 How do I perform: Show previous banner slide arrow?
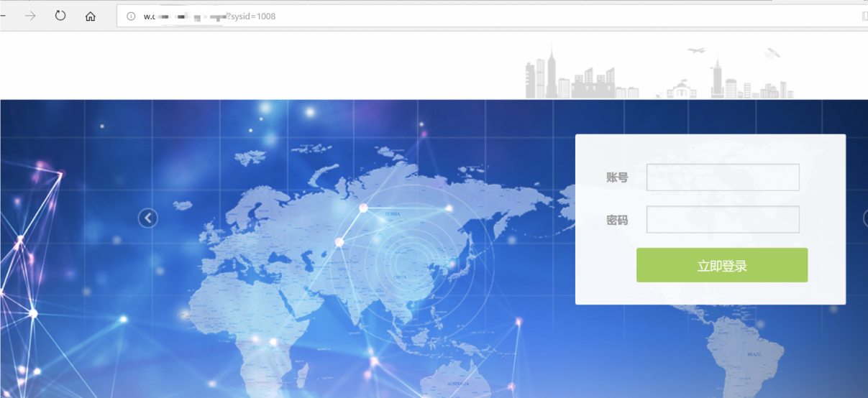[x=148, y=218]
